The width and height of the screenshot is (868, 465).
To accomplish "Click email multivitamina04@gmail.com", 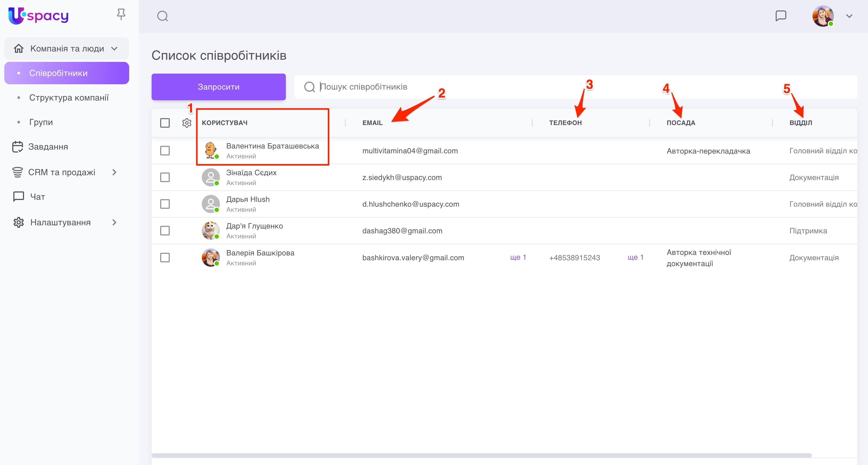I will click(x=410, y=151).
